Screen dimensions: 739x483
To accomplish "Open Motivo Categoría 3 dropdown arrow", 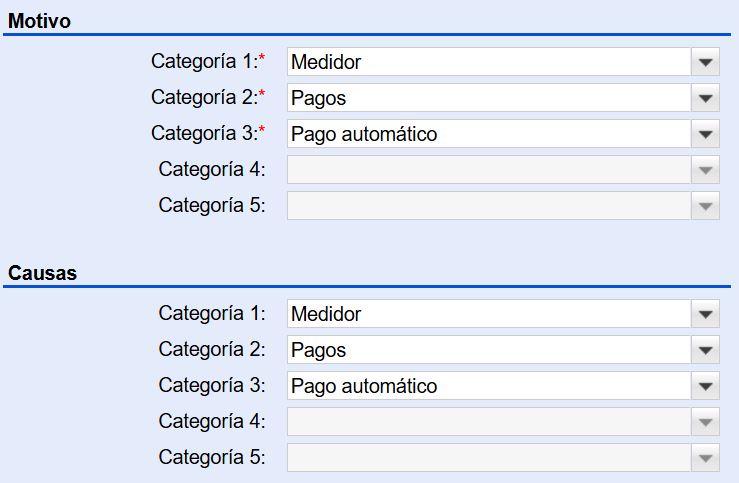I will pos(705,134).
